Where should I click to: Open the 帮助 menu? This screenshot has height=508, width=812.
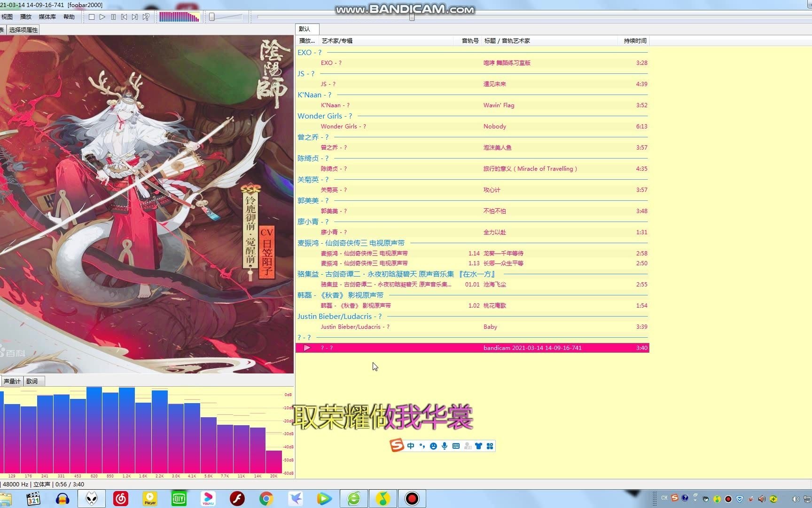click(69, 16)
